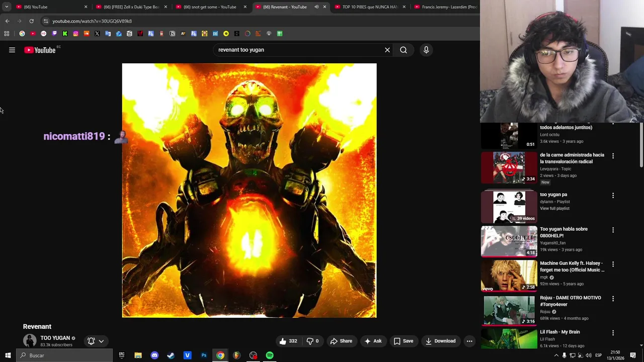Open 'Too yugan habla sobre 0800HELP!' title
644x362 pixels.
[x=563, y=232]
